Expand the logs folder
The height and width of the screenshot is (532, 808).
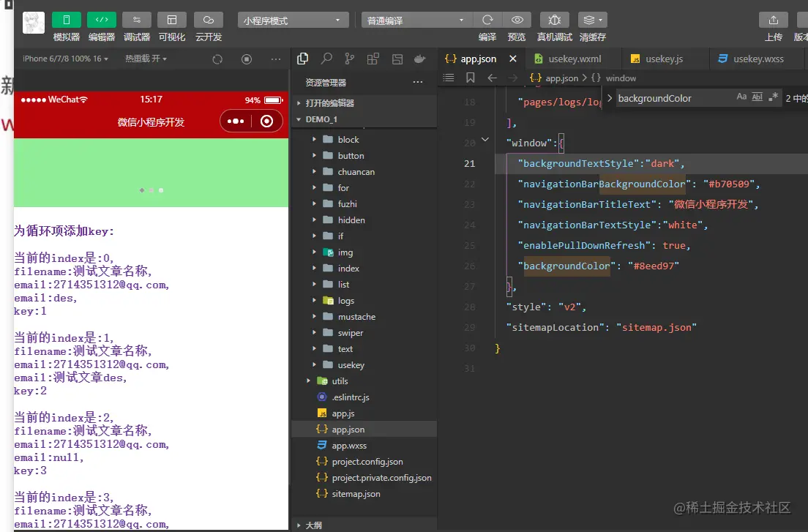pyautogui.click(x=364, y=300)
